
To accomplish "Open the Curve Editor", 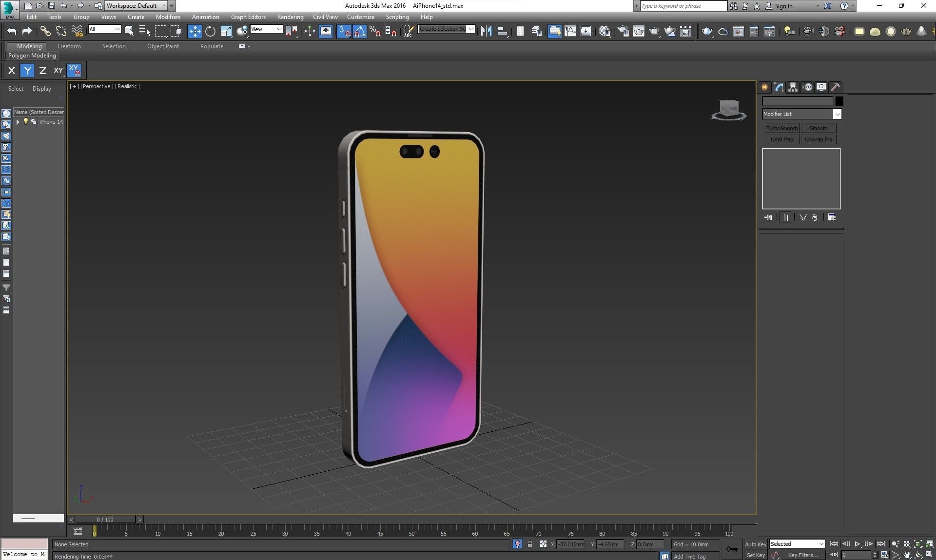I will [570, 31].
